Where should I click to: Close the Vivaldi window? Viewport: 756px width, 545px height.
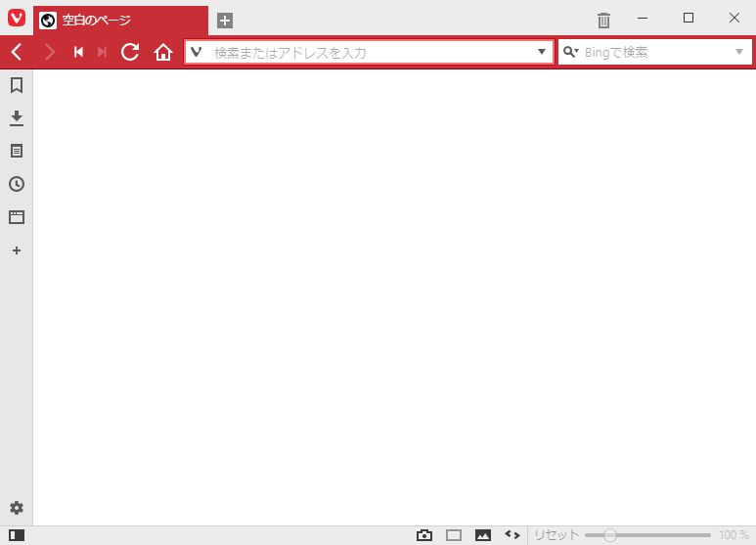734,19
